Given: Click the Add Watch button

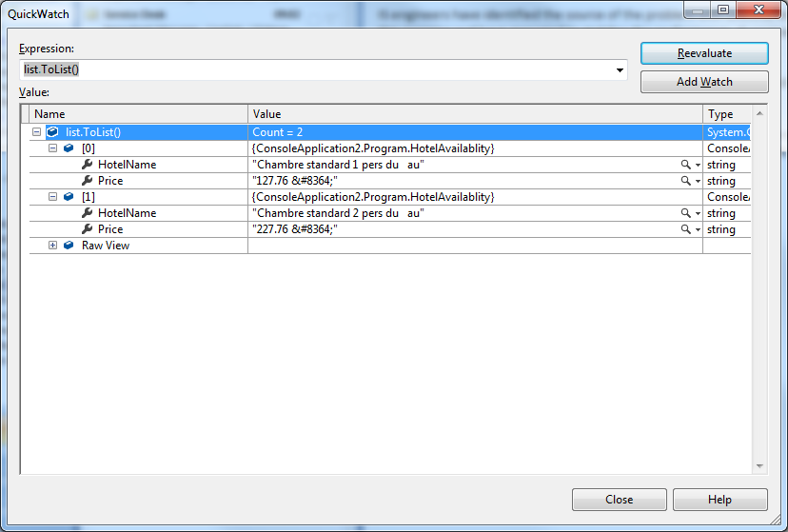Looking at the screenshot, I should tap(704, 82).
